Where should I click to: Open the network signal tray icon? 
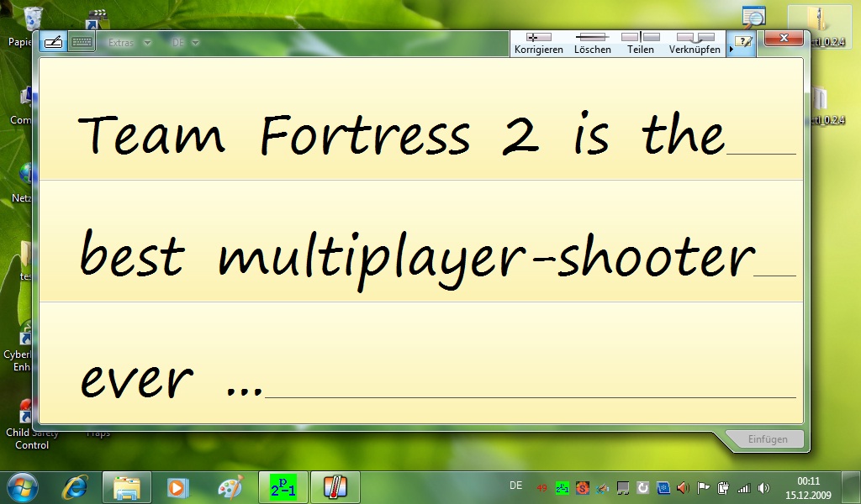point(743,487)
